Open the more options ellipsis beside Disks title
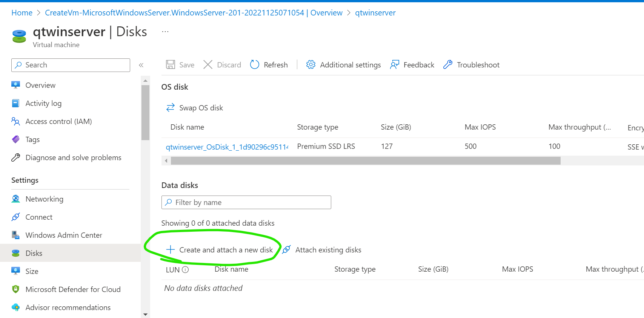This screenshot has width=644, height=318. tap(165, 32)
